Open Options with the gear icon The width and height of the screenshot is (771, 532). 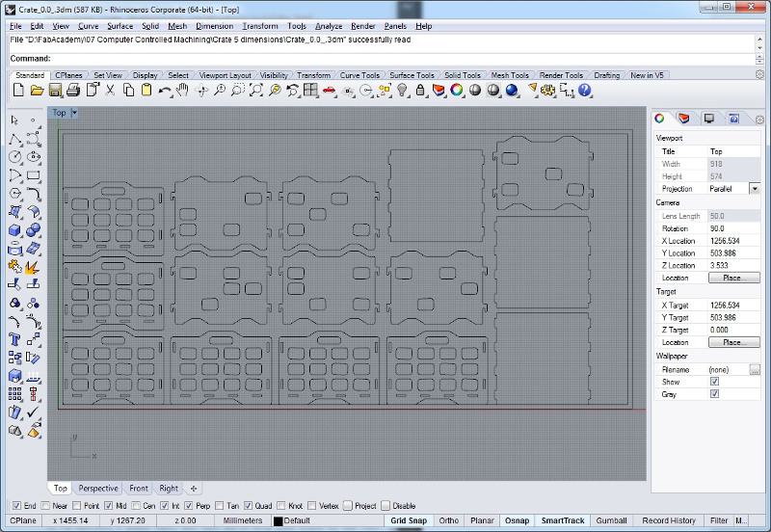547,90
